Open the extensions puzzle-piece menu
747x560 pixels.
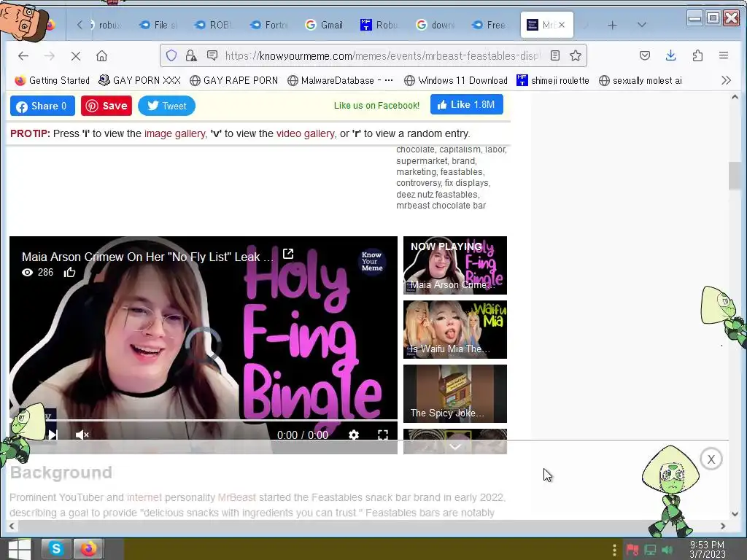697,55
